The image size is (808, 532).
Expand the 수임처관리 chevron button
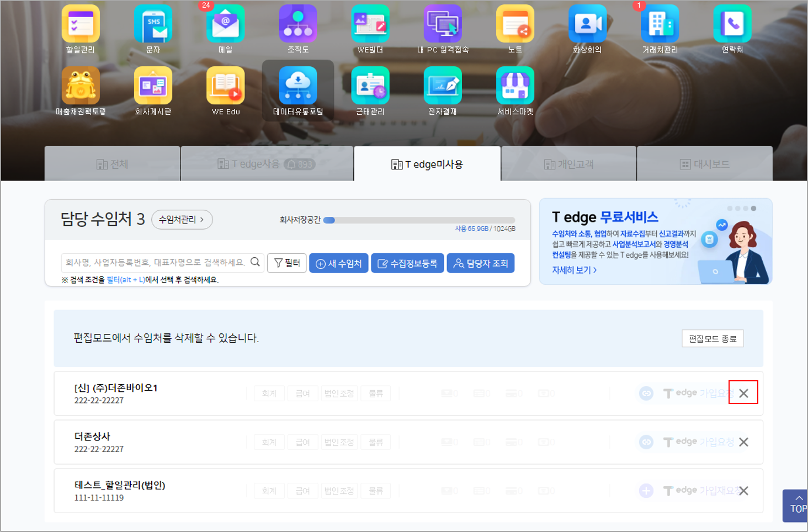(182, 220)
